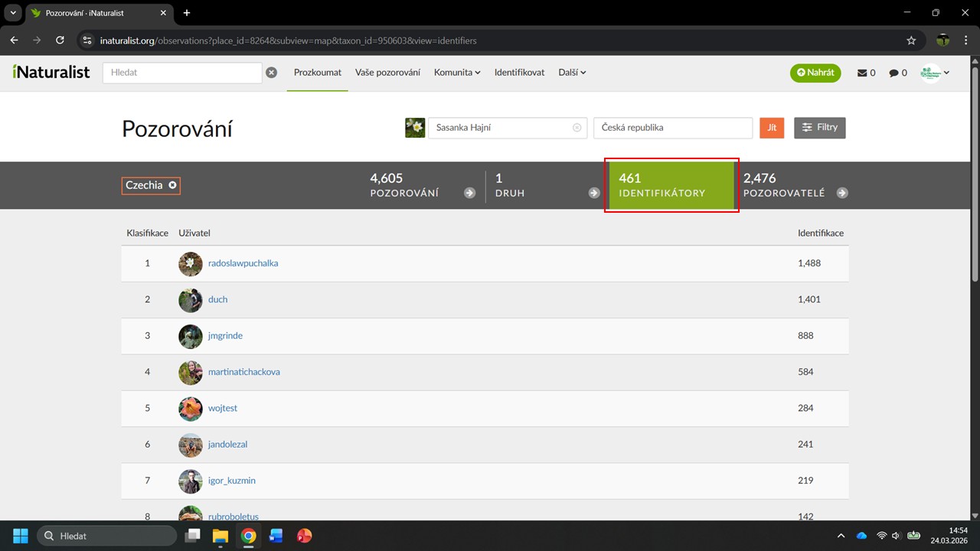This screenshot has width=980, height=551.
Task: Expand the Komunita dropdown menu
Action: tap(457, 73)
